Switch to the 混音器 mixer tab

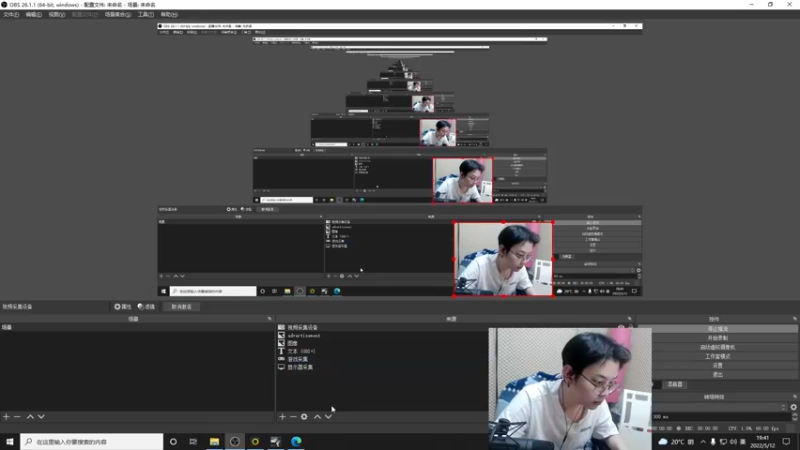pyautogui.click(x=674, y=385)
